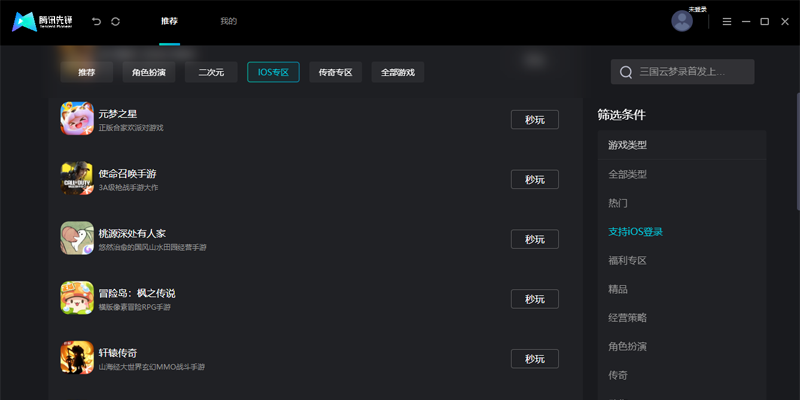This screenshot has height=400, width=800.
Task: Click the 桃源深处有人家 game title
Action: click(x=132, y=234)
